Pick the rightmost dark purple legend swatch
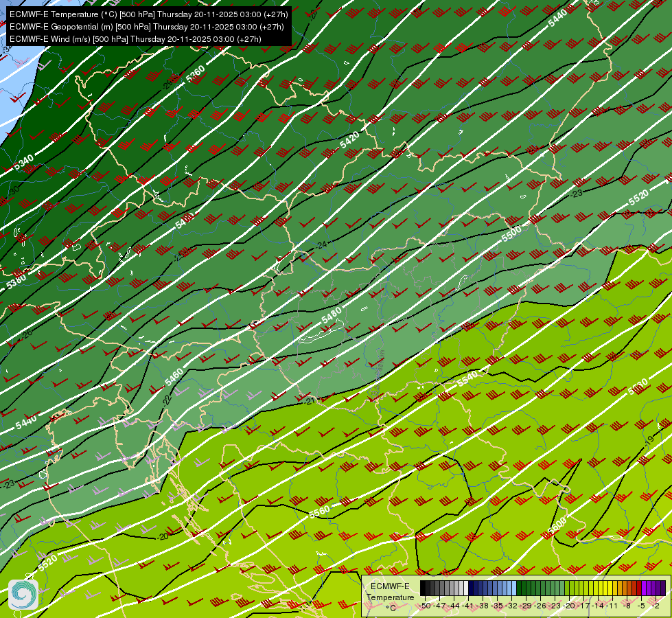 pos(663,588)
